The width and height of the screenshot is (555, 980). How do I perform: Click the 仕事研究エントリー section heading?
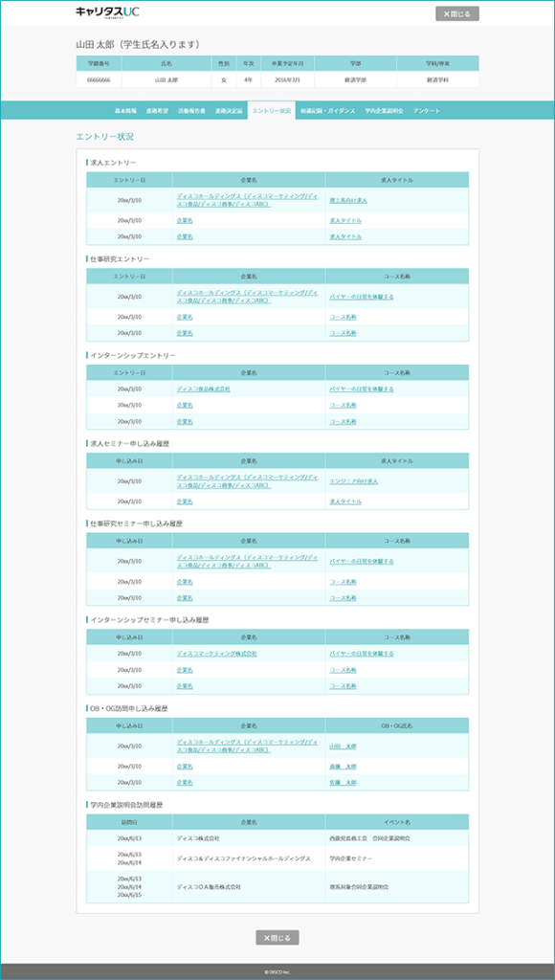[x=120, y=258]
